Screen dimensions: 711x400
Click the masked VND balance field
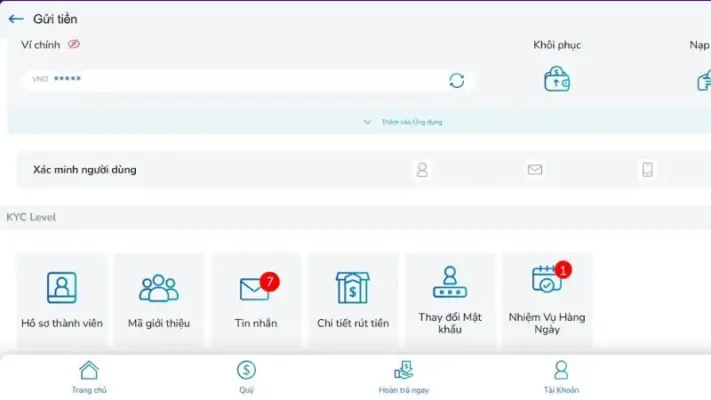coord(240,80)
